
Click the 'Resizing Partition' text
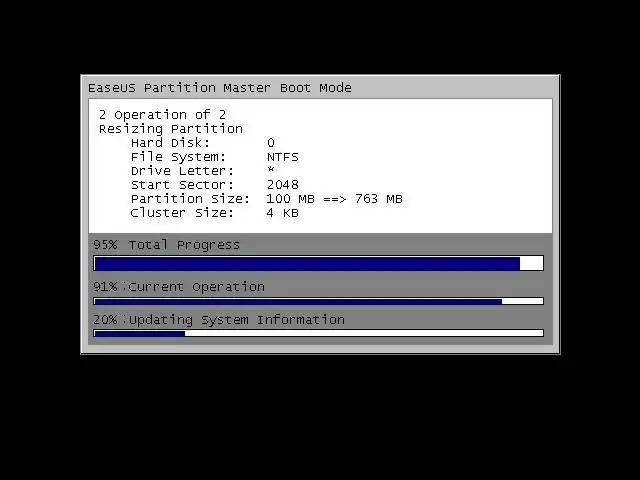click(171, 129)
